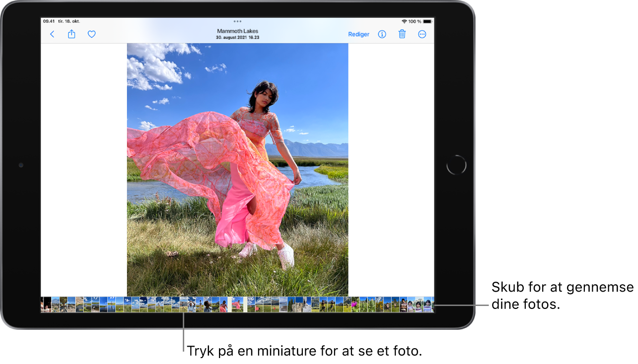Screen dimensions: 638x364
Task: Open the pink flower thumbnail in the strip
Action: coord(355,304)
